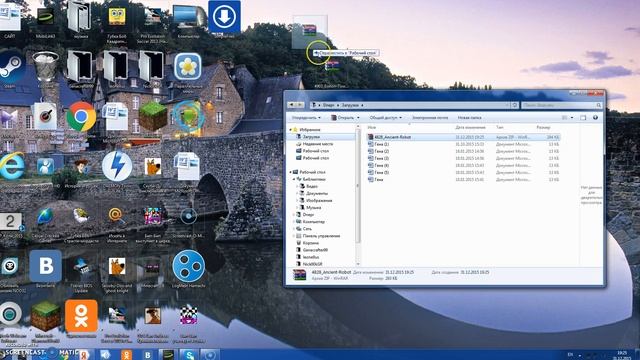Click Электронная почта in the toolbar
The height and width of the screenshot is (360, 640).
pos(430,118)
